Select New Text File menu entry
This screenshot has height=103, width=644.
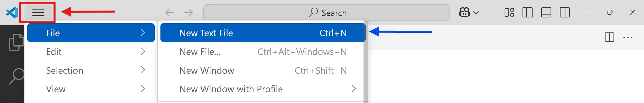pos(263,33)
